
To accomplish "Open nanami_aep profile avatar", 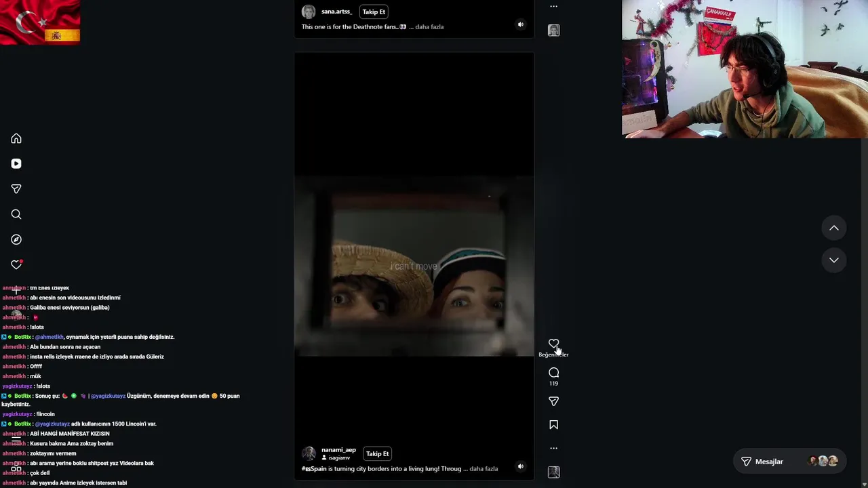I will coord(309,453).
